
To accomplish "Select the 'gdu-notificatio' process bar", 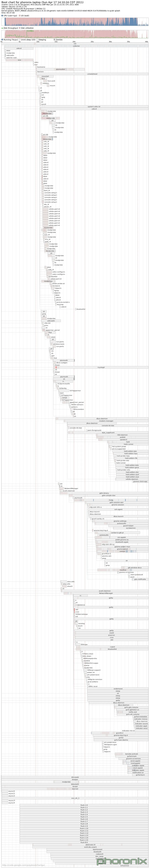I will click(x=140, y=579).
